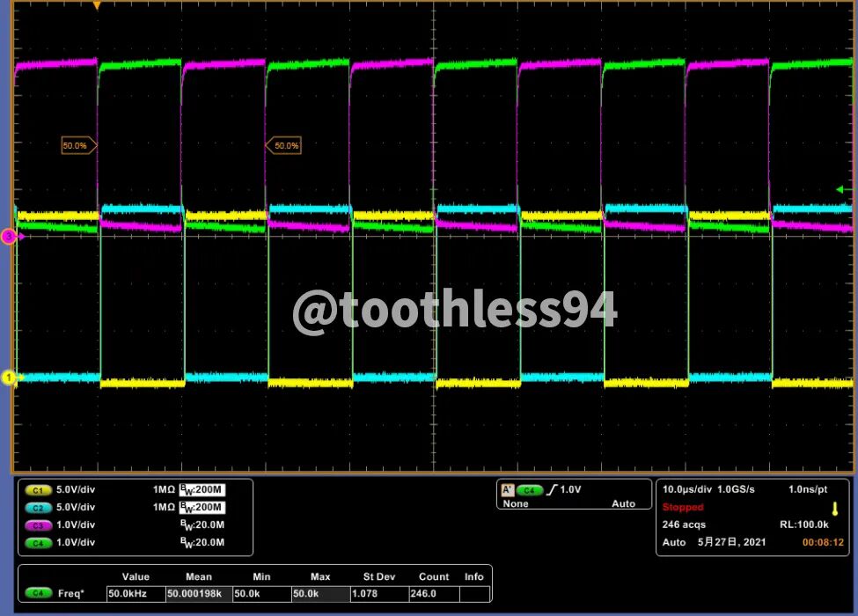Click the left 50.0% measurement cursor label
The width and height of the screenshot is (858, 616).
(79, 145)
